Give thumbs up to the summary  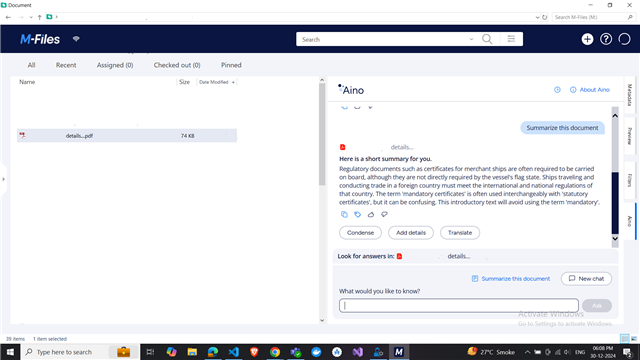pos(371,214)
